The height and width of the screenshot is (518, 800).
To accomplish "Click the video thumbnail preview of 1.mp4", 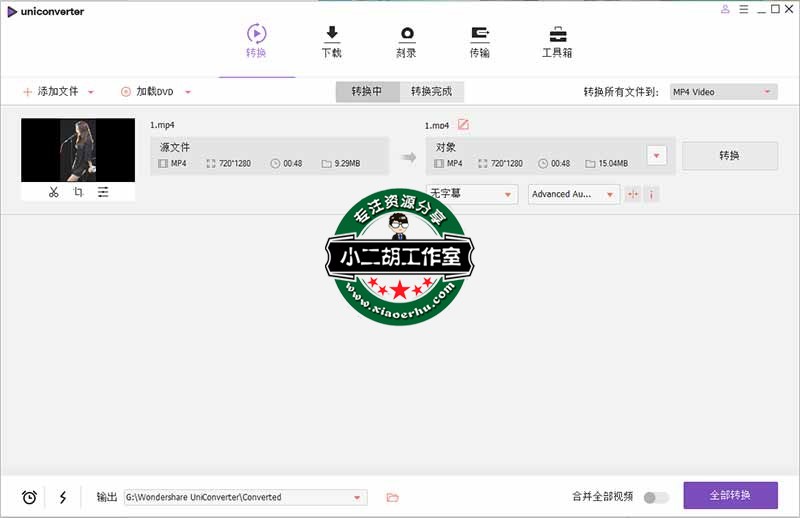I will [x=78, y=150].
